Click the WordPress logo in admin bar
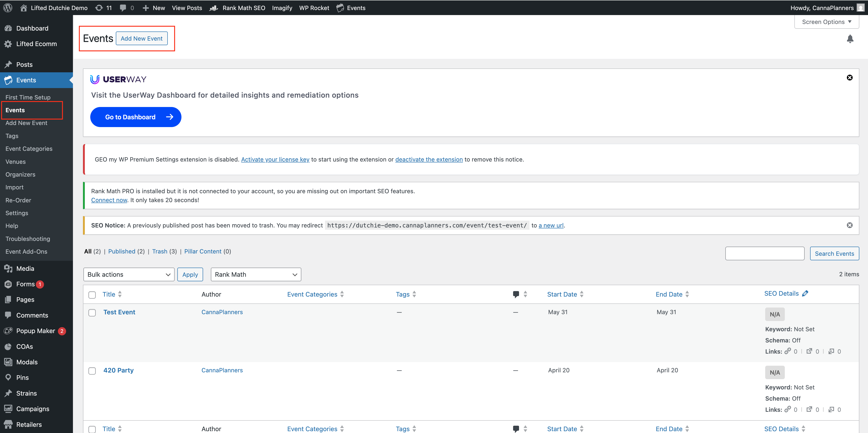The height and width of the screenshot is (433, 868). click(8, 8)
